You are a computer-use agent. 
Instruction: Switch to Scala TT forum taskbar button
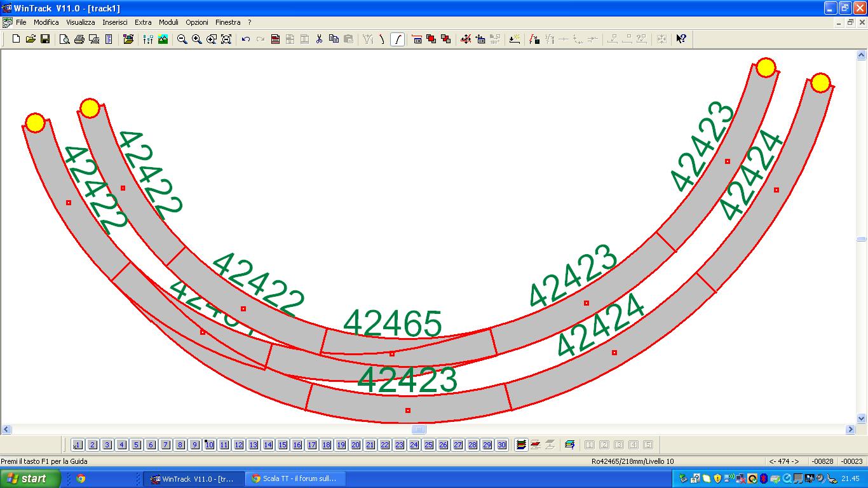[294, 478]
